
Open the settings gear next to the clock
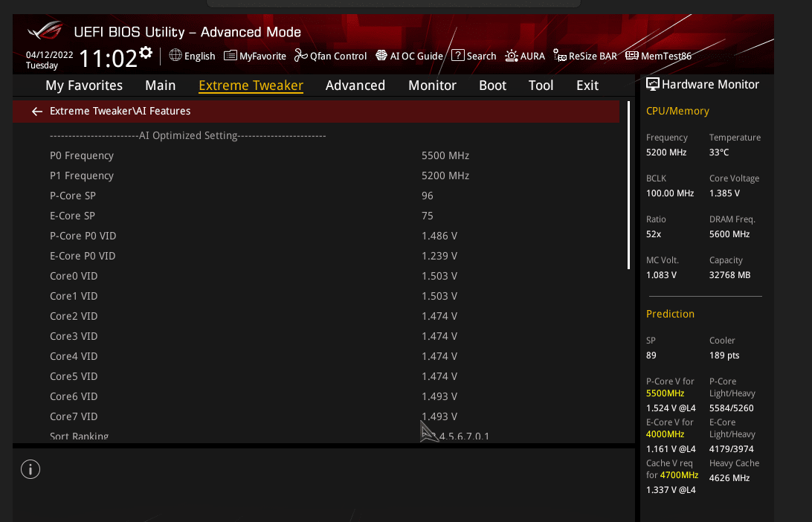coord(146,52)
